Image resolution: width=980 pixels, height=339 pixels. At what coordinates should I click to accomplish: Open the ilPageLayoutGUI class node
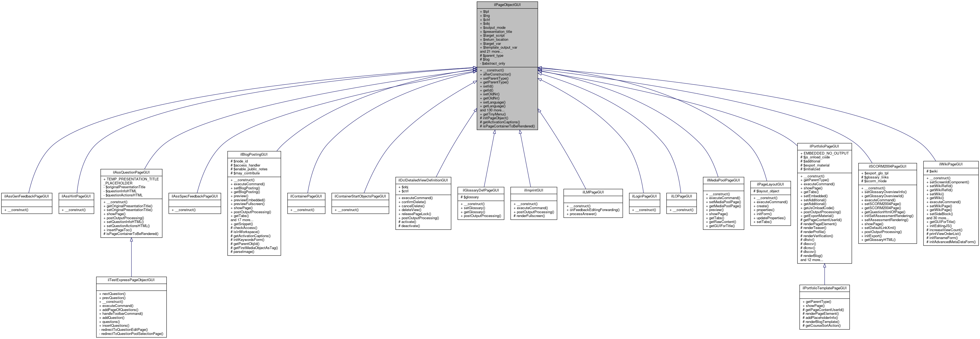770,203
